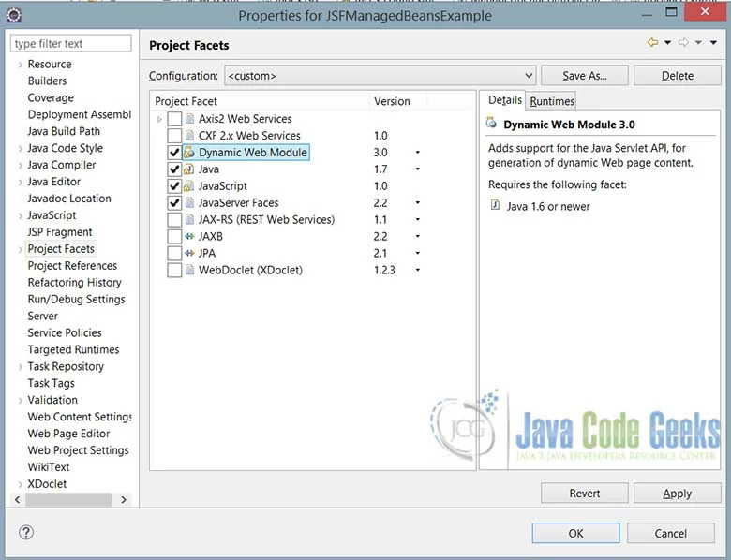Viewport: 731px width, 560px height.
Task: Select Server in sidebar tree
Action: coord(42,316)
